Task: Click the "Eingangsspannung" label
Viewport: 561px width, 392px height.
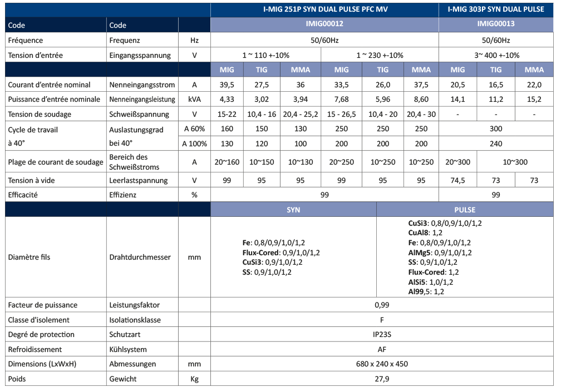Action: (140, 56)
